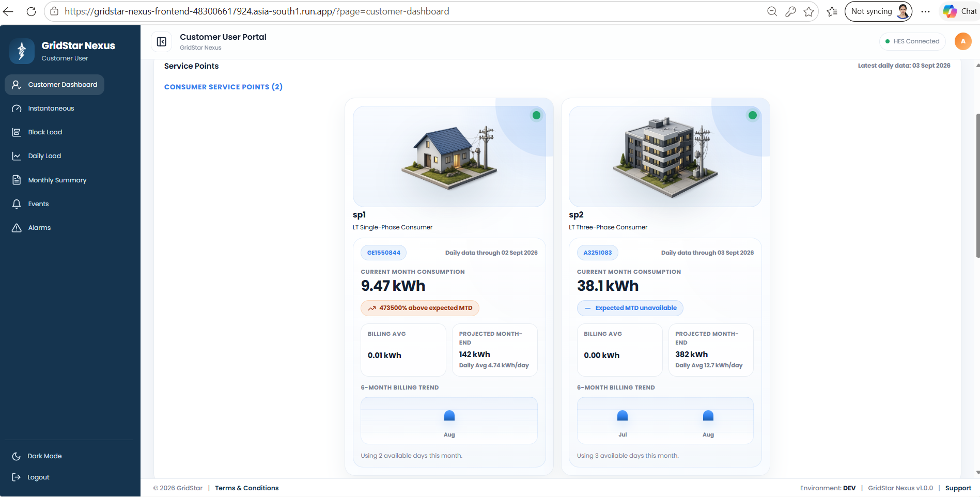Image resolution: width=980 pixels, height=497 pixels.
Task: Click the 473500% above expected MTD badge
Action: (x=420, y=308)
